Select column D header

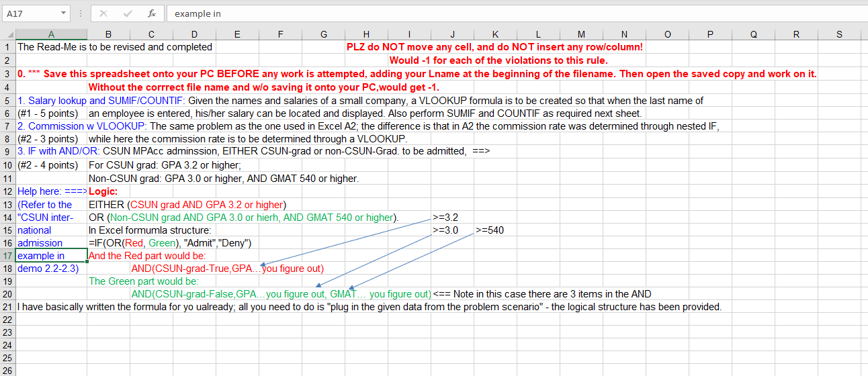point(195,34)
